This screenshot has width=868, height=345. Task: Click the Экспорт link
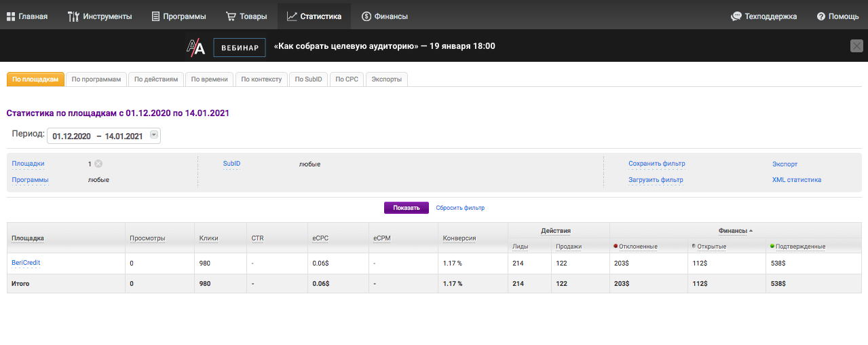pyautogui.click(x=785, y=164)
